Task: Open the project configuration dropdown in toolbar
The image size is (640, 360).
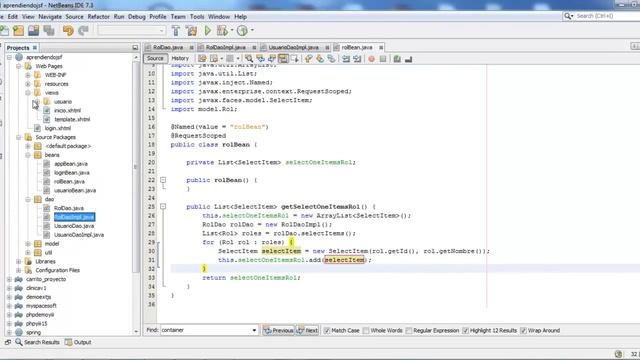Action: pyautogui.click(x=131, y=31)
